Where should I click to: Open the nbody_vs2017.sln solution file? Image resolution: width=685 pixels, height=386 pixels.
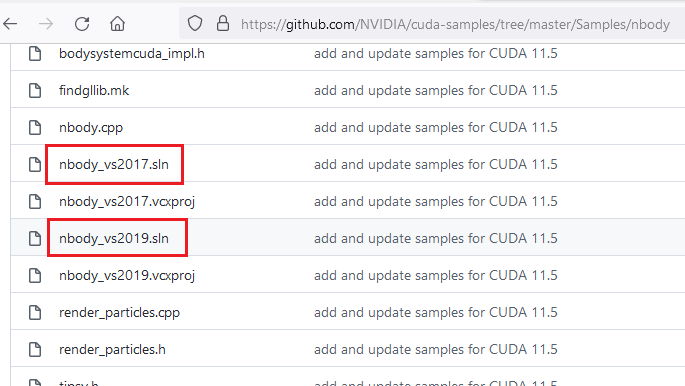pos(114,165)
